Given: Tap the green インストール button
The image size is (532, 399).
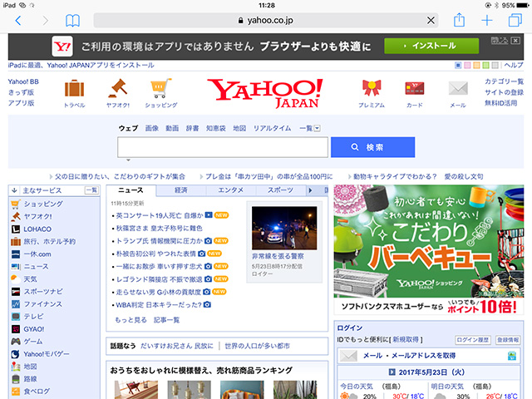Looking at the screenshot, I should [432, 45].
